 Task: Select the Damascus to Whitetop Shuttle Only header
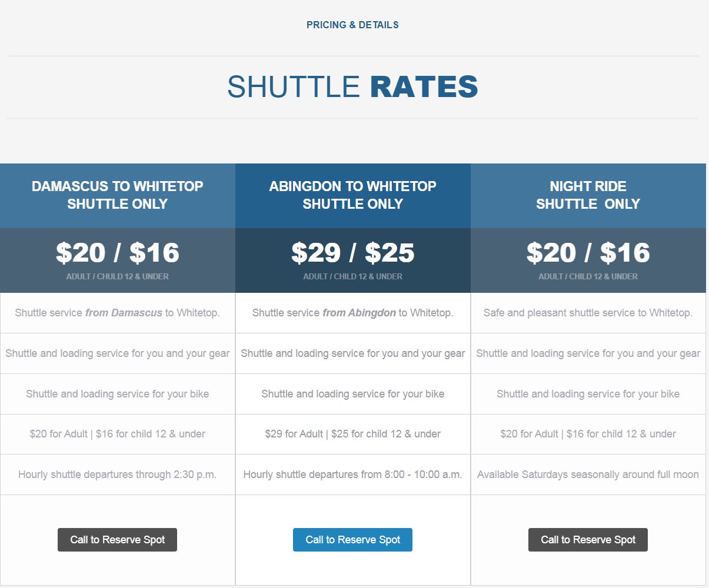pos(118,195)
